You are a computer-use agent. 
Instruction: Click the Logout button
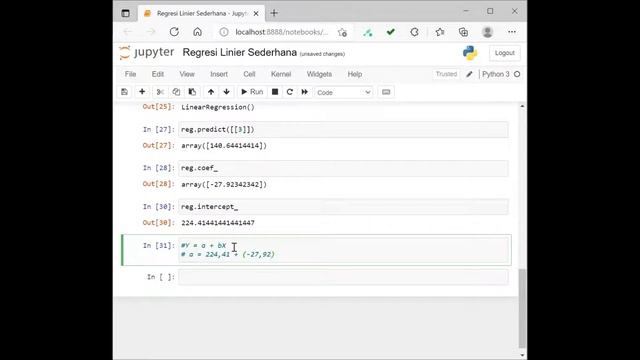click(504, 53)
